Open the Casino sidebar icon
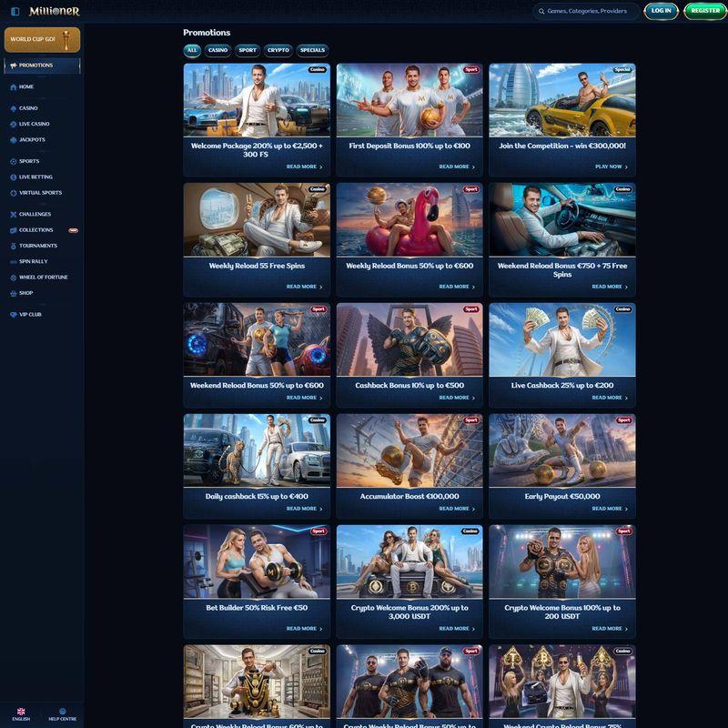728x728 pixels. click(x=14, y=108)
